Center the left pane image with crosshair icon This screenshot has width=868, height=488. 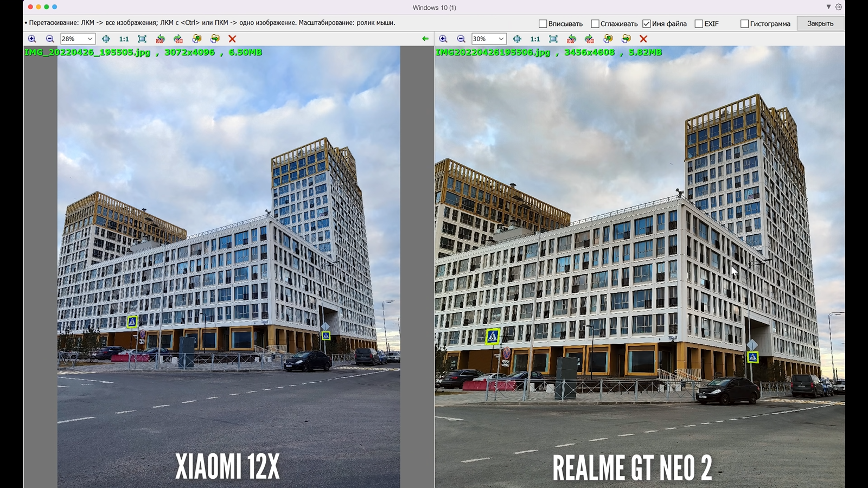point(106,39)
